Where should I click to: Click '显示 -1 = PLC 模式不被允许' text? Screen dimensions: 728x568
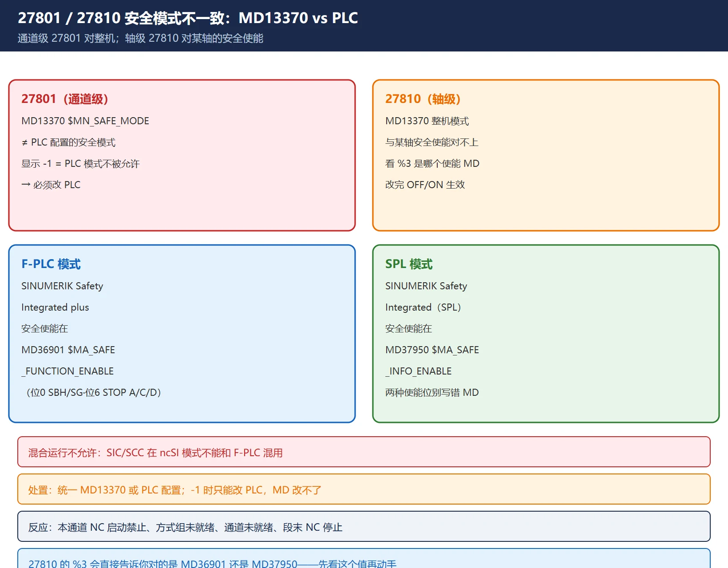tap(80, 163)
